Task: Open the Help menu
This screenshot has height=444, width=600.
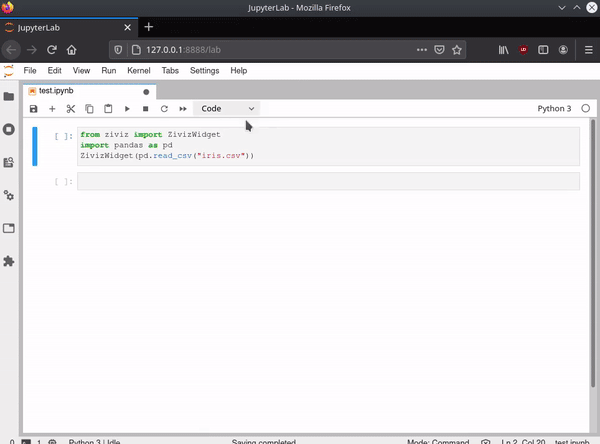Action: (x=238, y=71)
